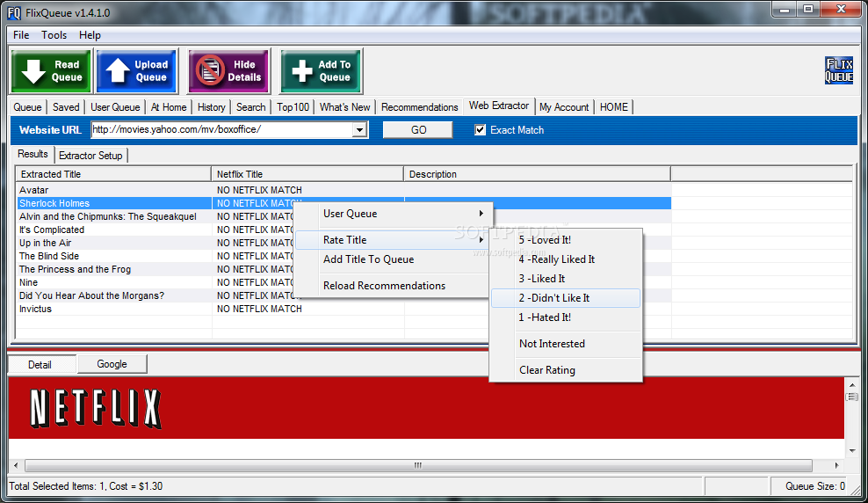The image size is (868, 503).
Task: Click detail pane vertical scrollbar up arrow
Action: [x=852, y=384]
